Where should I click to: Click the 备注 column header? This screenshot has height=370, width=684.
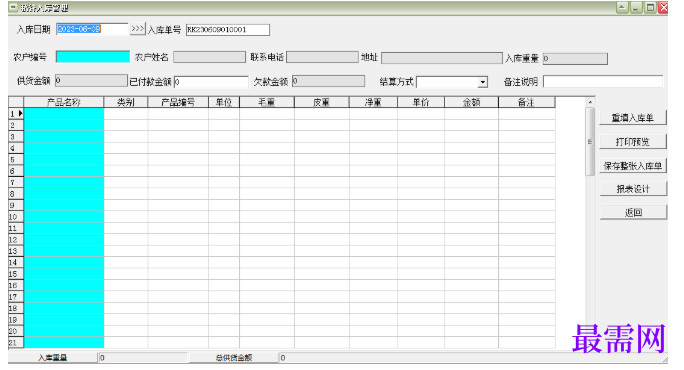(x=526, y=102)
